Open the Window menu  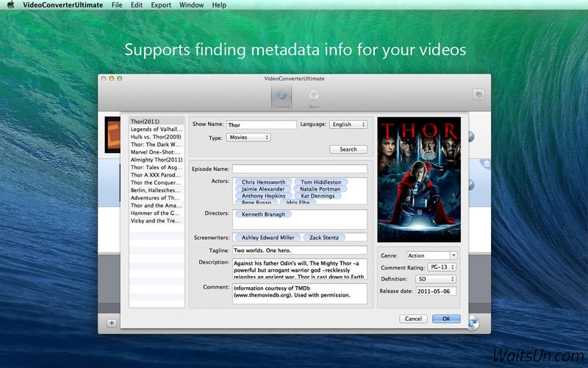coord(191,5)
